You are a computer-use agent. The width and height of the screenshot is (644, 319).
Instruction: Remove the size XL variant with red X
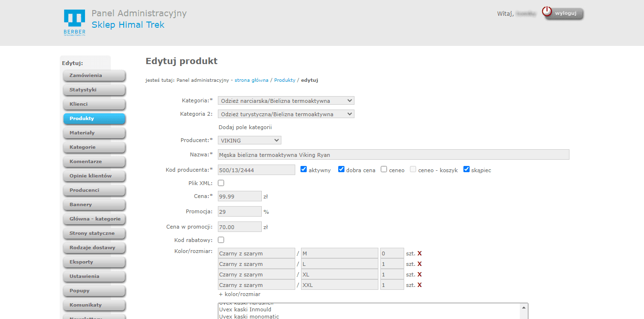pyautogui.click(x=419, y=275)
